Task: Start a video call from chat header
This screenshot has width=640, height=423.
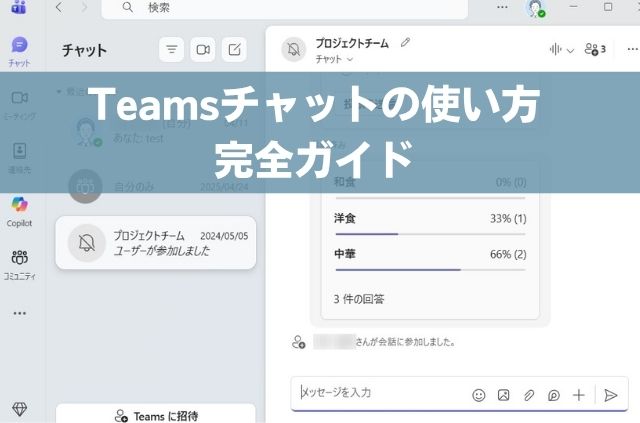Action: click(x=203, y=49)
